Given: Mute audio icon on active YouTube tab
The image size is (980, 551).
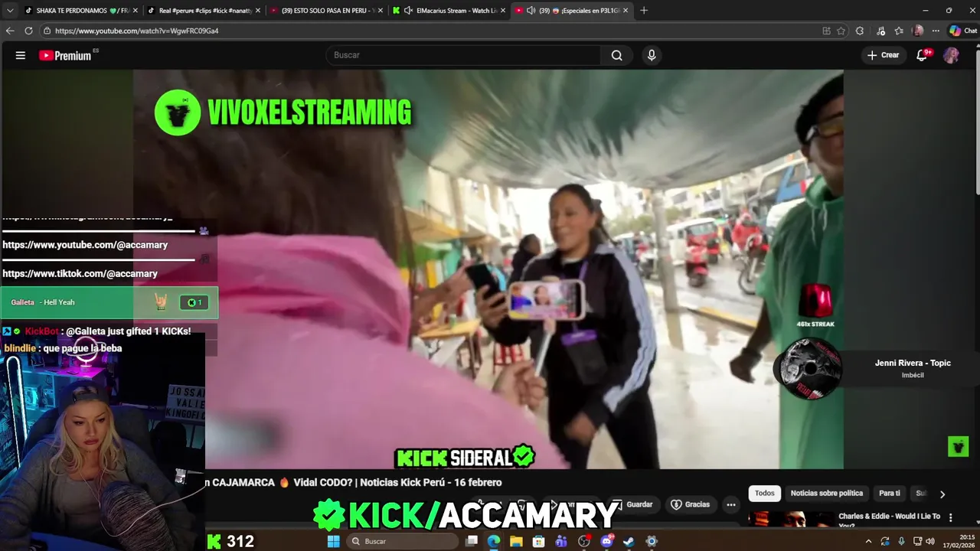Looking at the screenshot, I should pyautogui.click(x=531, y=10).
